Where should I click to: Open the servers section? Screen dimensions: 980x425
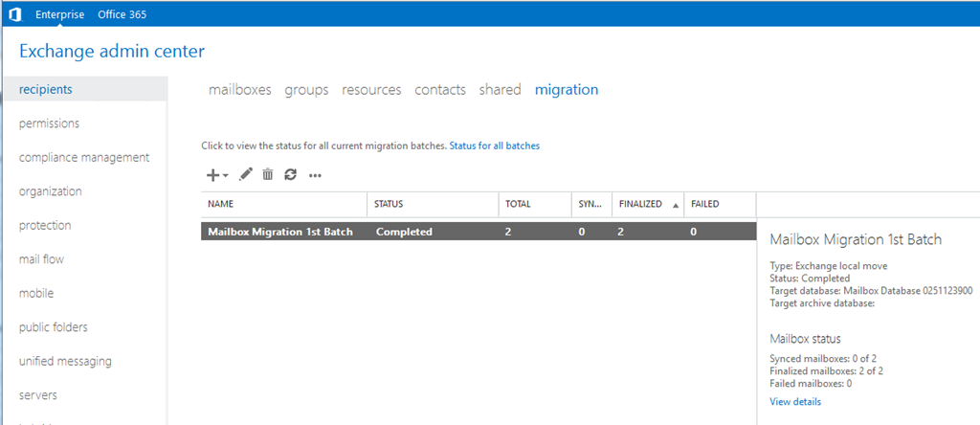[38, 395]
